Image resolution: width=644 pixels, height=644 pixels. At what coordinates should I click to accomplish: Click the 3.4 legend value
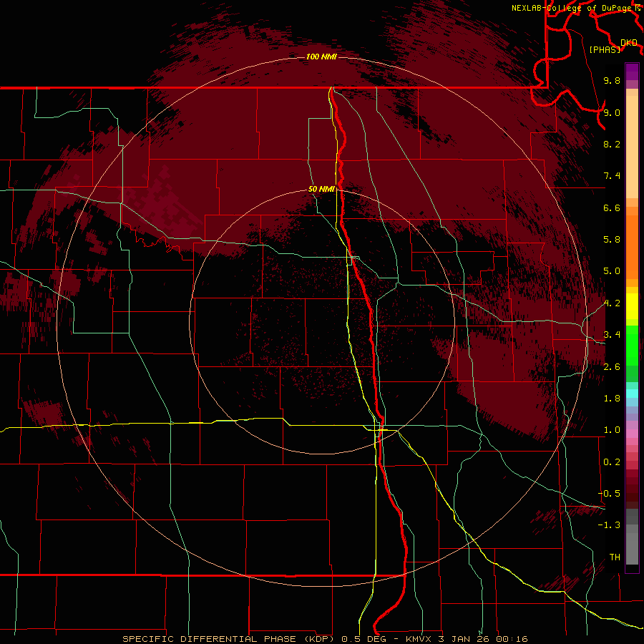tap(612, 335)
